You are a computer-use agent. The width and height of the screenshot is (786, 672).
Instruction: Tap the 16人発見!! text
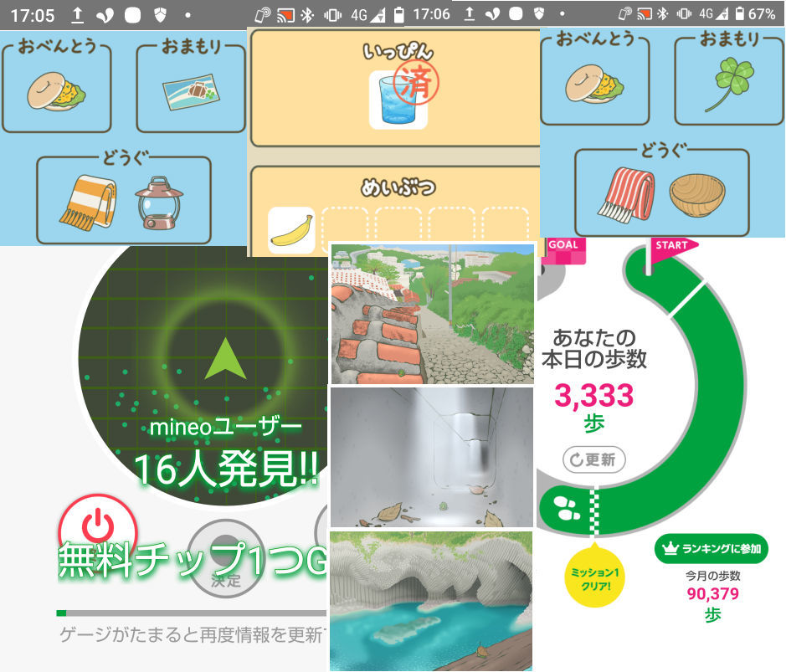226,469
